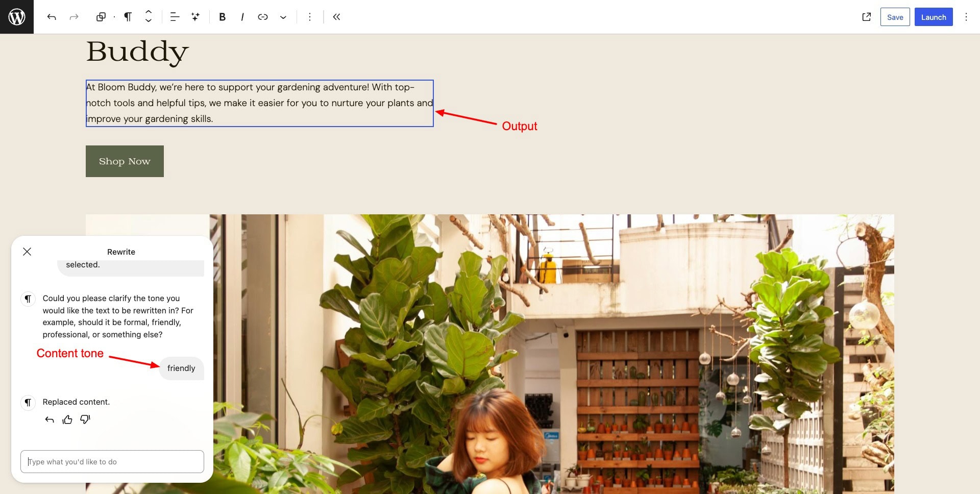Open site preview in new tab
The height and width of the screenshot is (494, 980).
pos(867,17)
